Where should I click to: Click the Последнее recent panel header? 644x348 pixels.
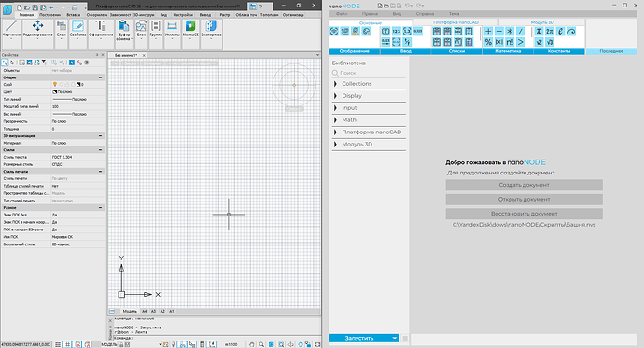point(611,51)
